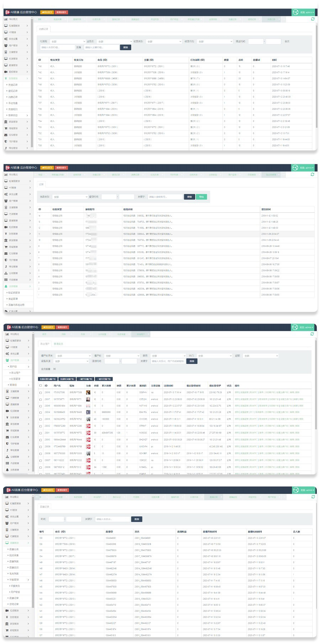Open 超管 dropdown on 本站用户 page

pos(261,356)
